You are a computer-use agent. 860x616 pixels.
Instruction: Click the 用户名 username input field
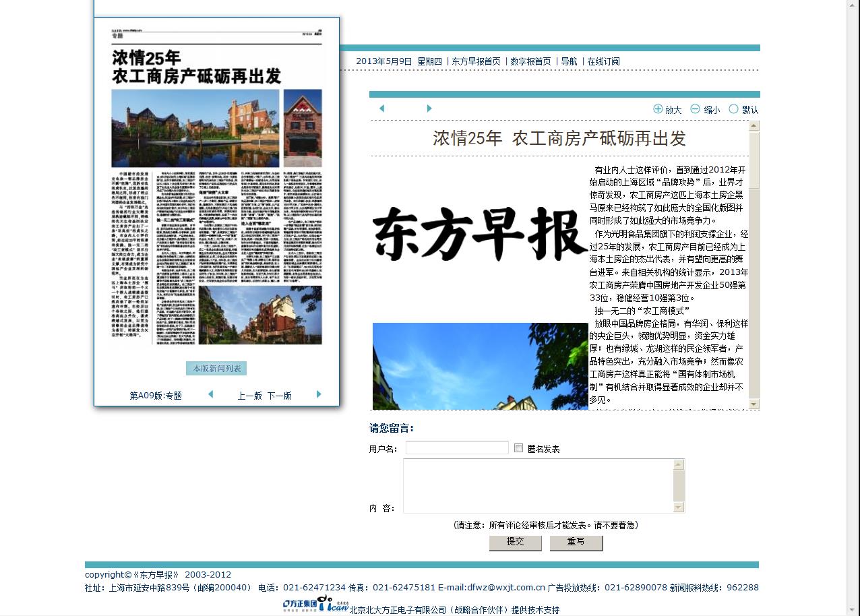(457, 448)
